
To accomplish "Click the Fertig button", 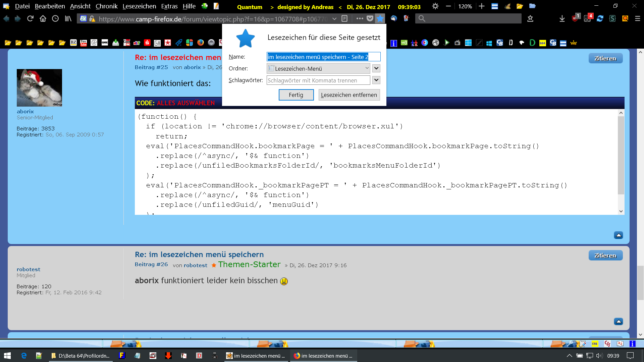I will (x=296, y=95).
